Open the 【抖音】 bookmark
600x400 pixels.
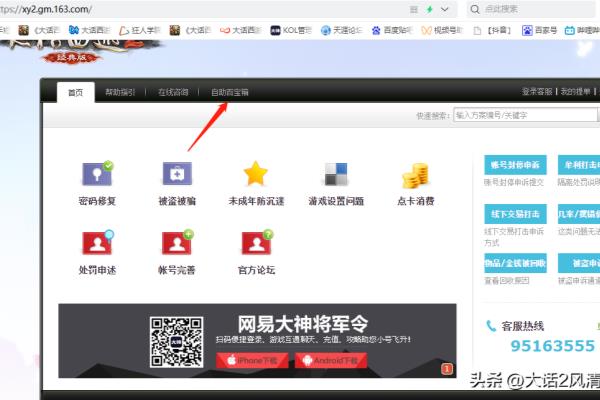tap(492, 30)
